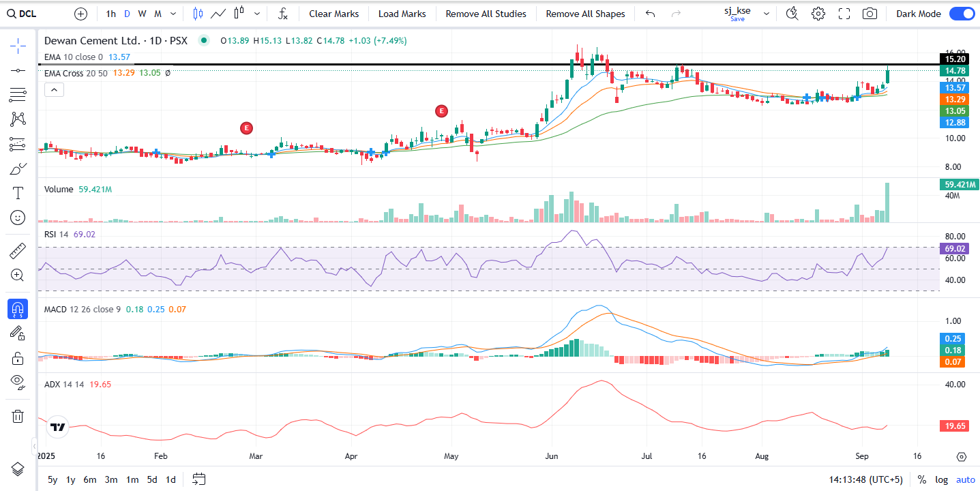Open the 14:13:48 (UTC+5) timezone menu
980x491 pixels.
866,479
